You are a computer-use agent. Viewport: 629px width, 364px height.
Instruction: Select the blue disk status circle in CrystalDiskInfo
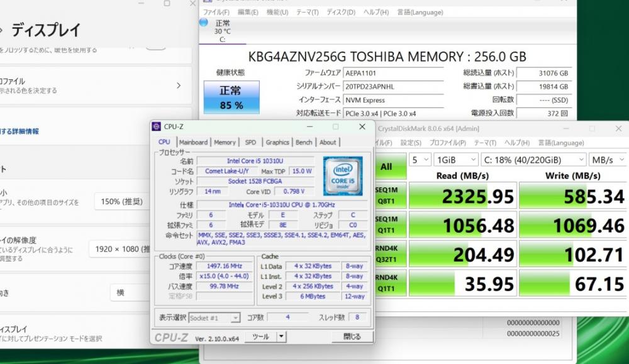(x=204, y=23)
